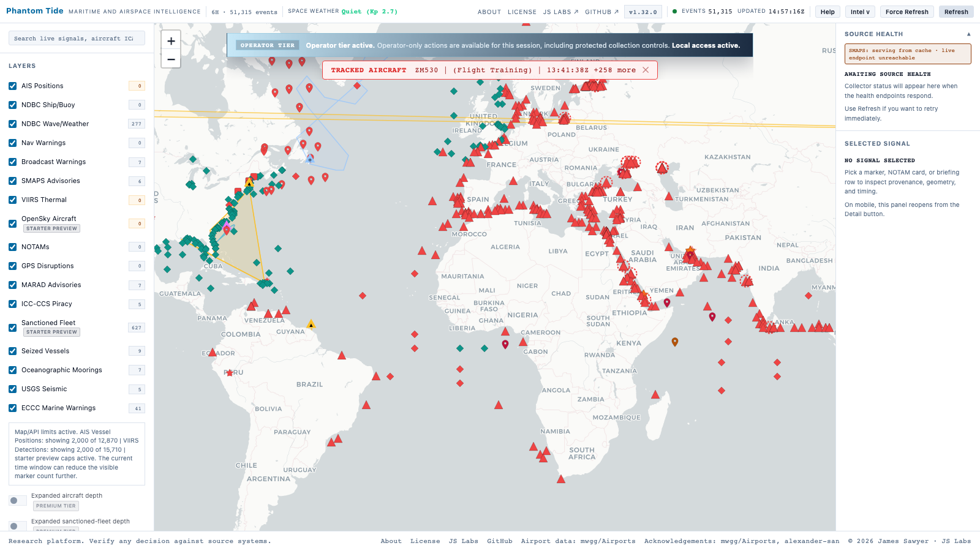980x551 pixels.
Task: Focus the search live signals input field
Action: coord(77,38)
